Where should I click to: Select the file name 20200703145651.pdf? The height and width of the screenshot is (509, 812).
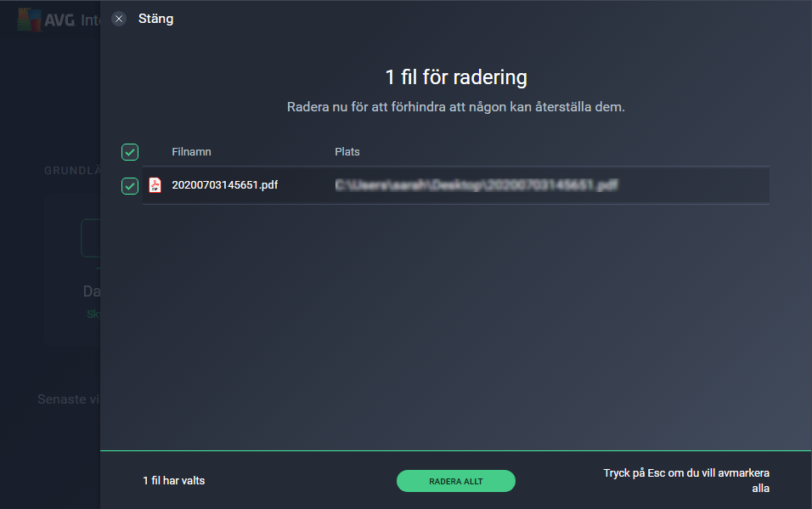pyautogui.click(x=225, y=185)
